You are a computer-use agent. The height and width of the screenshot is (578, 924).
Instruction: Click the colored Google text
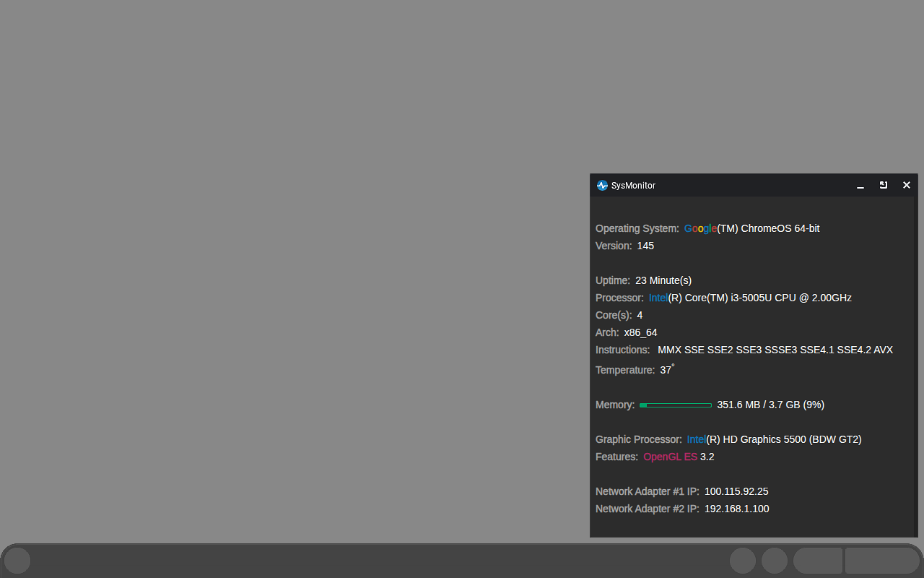pyautogui.click(x=700, y=228)
